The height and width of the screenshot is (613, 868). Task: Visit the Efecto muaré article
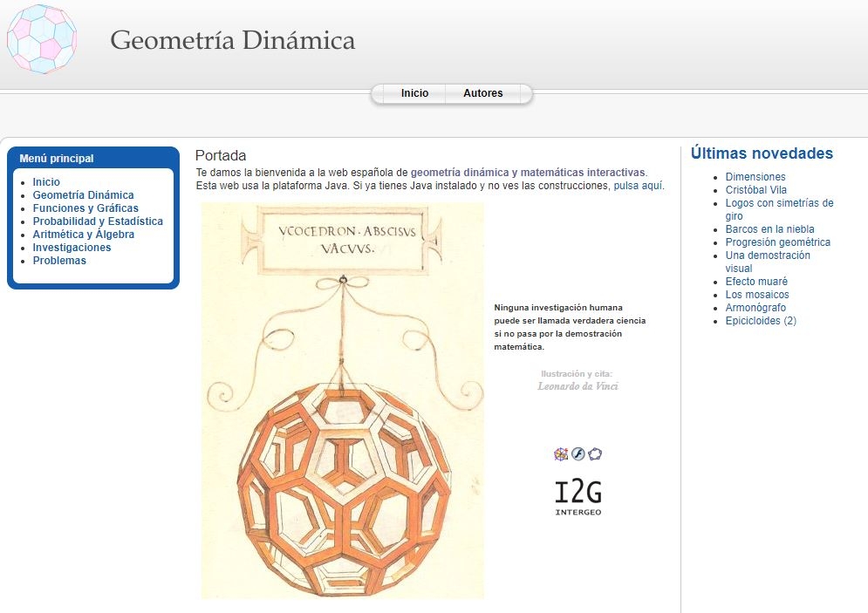coord(756,282)
